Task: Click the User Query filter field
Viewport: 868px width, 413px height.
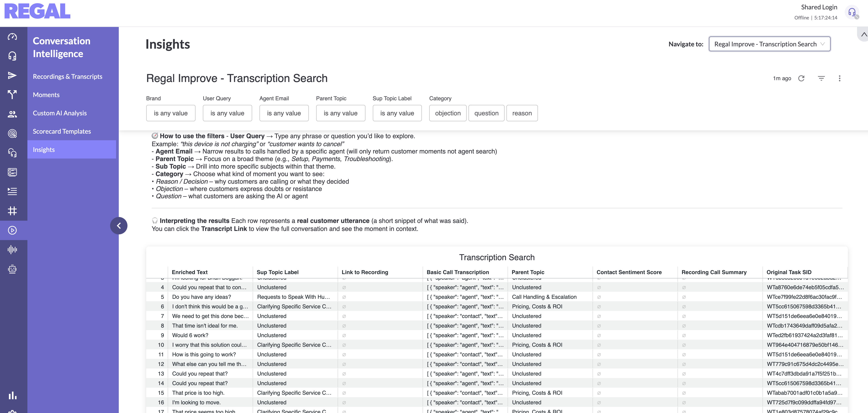Action: (227, 113)
